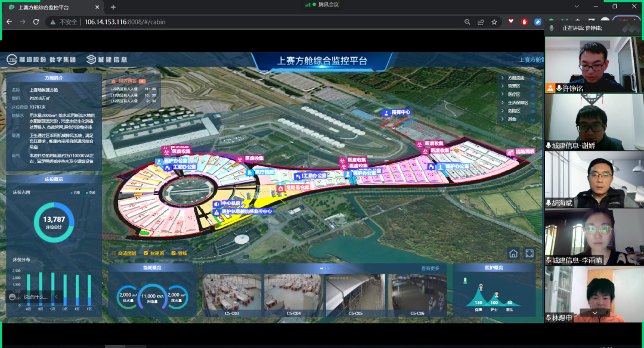The height and width of the screenshot is (348, 644).
Task: Expand the 方舱流线 tree chevron
Action: pyautogui.click(x=502, y=78)
